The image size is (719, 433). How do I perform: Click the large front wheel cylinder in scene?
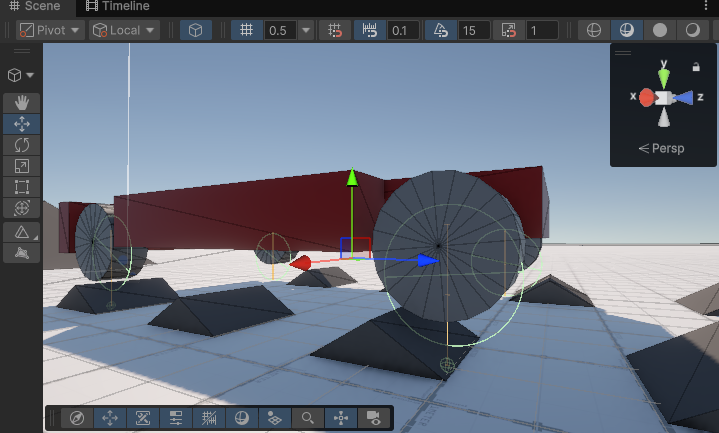coord(447,246)
